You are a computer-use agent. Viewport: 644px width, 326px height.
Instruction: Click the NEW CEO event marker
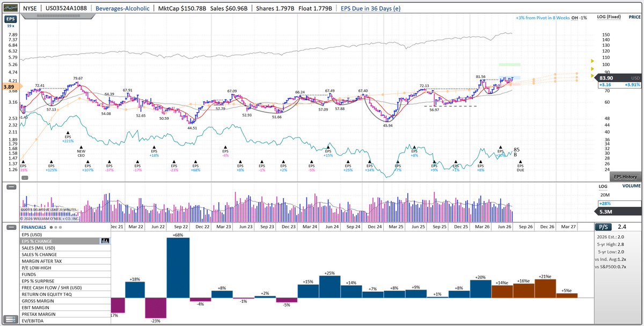click(81, 152)
